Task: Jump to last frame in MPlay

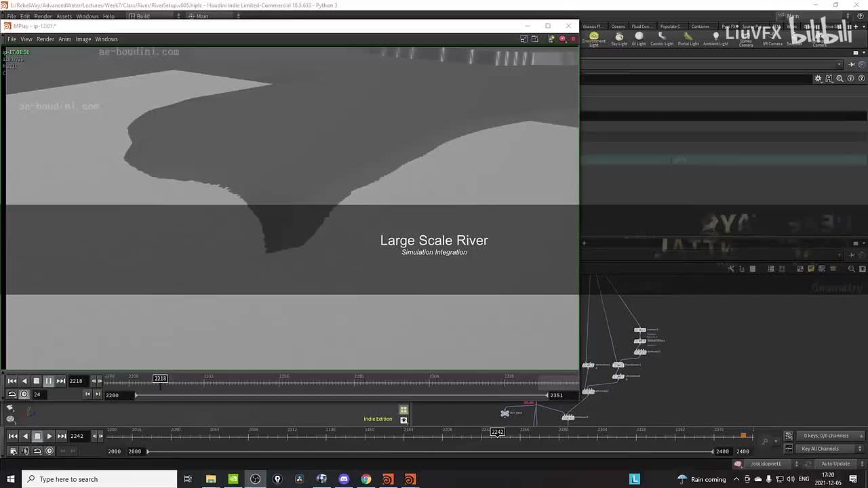Action: 61,381
